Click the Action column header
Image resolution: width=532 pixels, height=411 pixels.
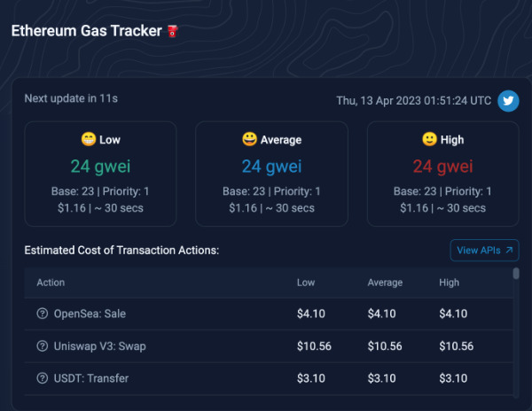(51, 283)
